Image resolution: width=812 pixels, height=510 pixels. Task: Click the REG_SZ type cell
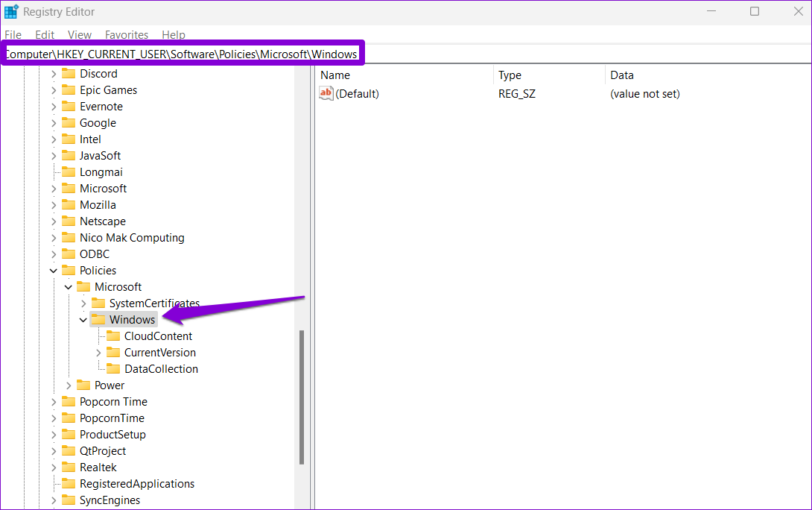tap(517, 94)
